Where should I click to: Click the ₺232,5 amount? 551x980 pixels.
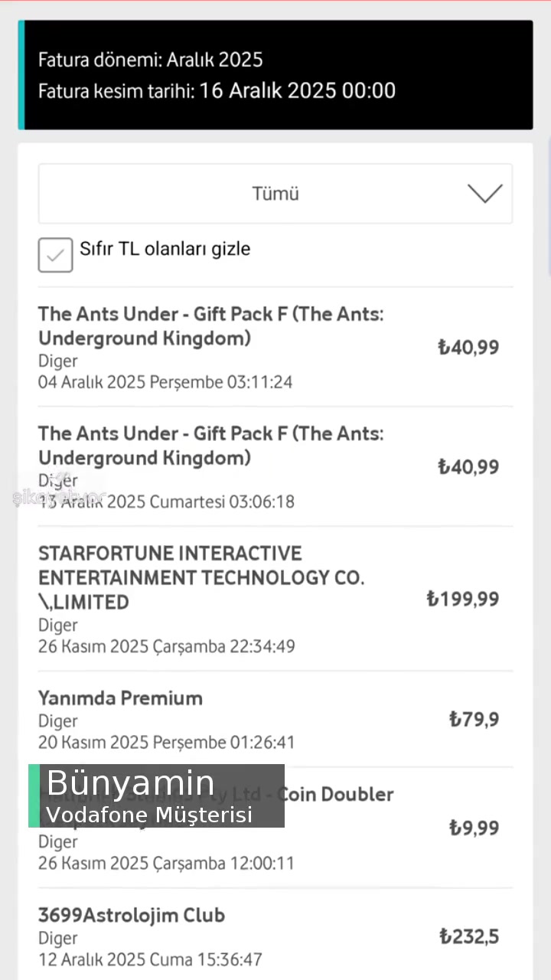[469, 936]
